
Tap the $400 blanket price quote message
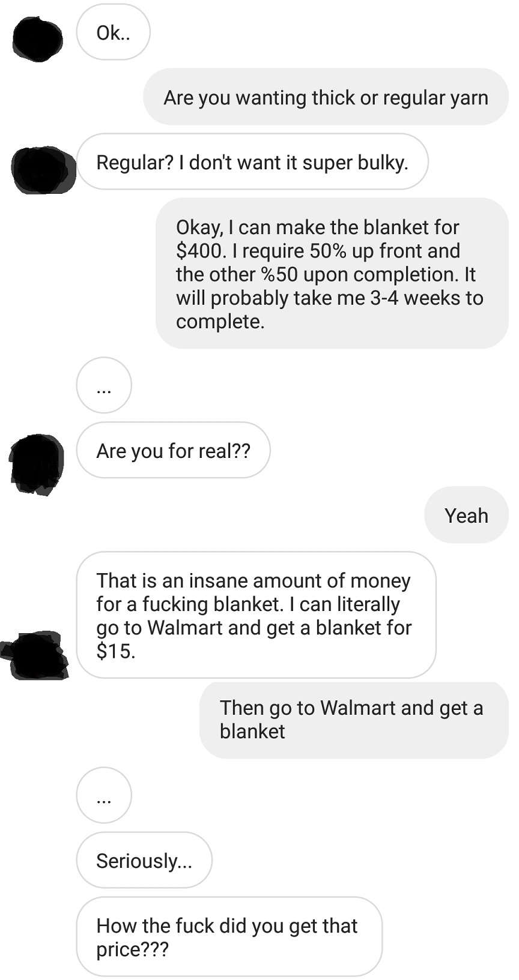click(x=332, y=274)
